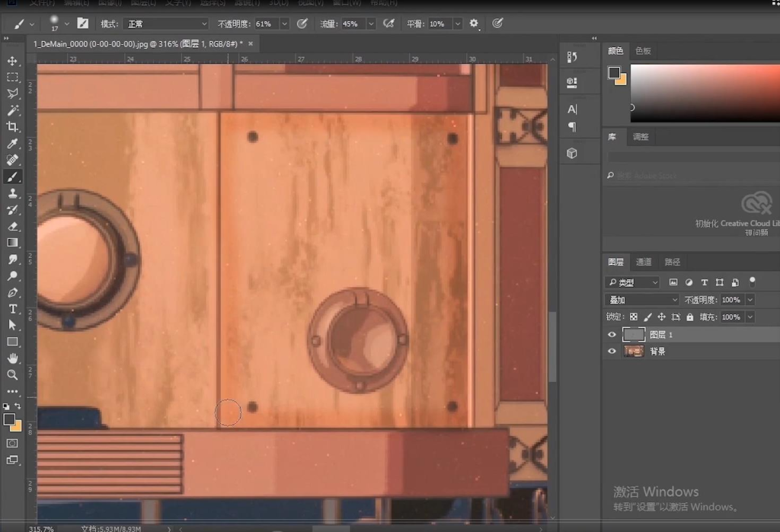Select the Dodge tool

pos(12,276)
